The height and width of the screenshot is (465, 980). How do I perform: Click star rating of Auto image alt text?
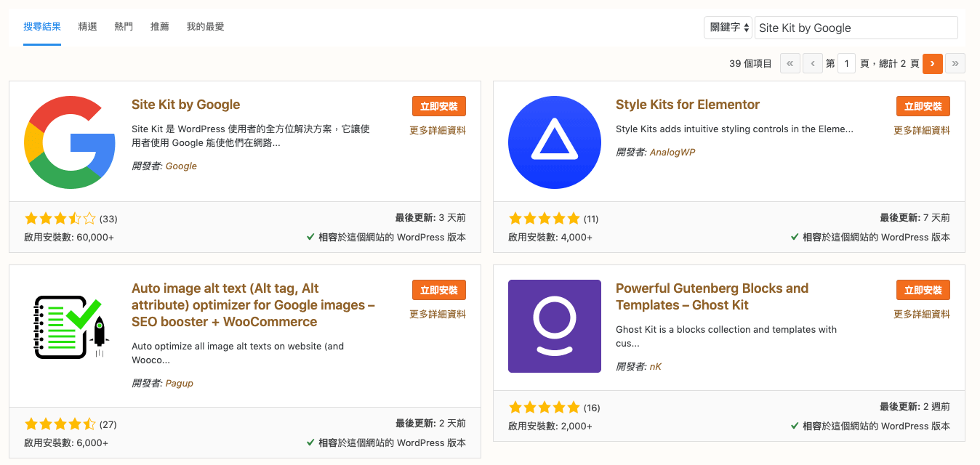[x=60, y=424]
